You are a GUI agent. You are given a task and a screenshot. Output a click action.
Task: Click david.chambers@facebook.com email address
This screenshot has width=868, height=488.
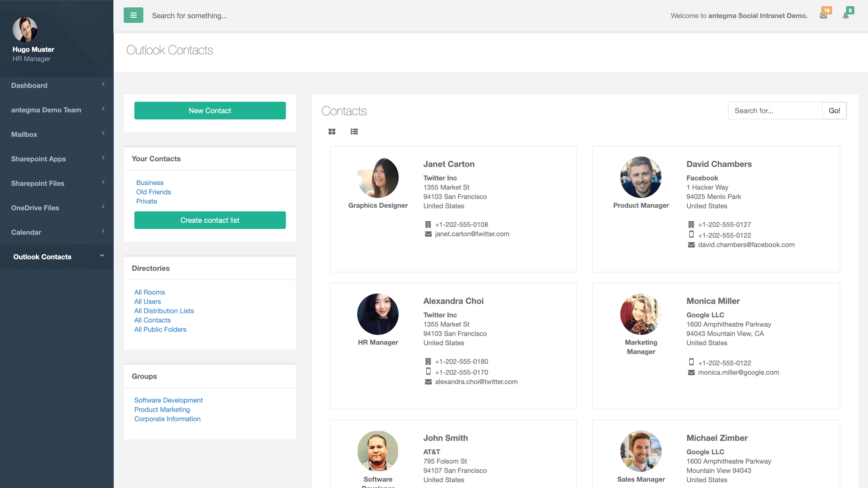(x=746, y=245)
